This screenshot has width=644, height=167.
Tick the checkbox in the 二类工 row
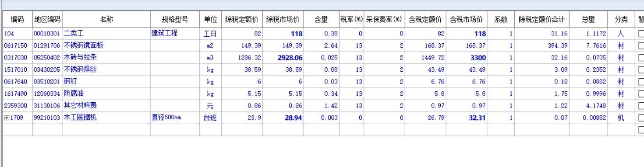641,33
